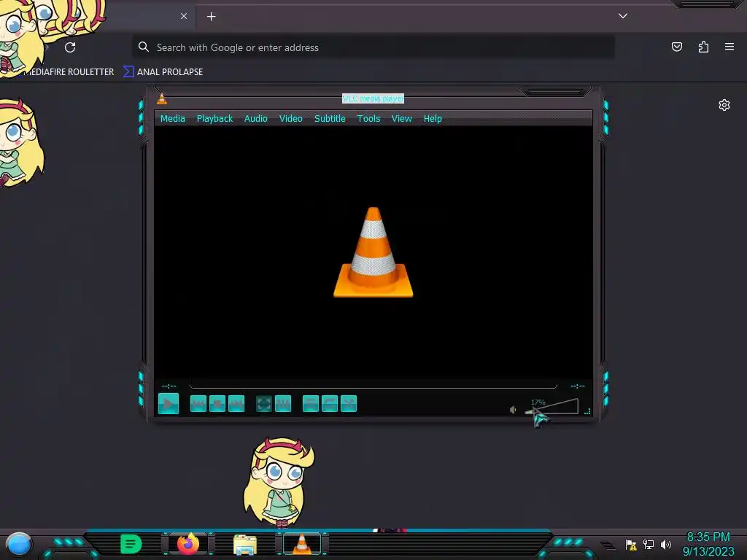Start playback with the VLC play button
The height and width of the screenshot is (560, 747).
click(169, 404)
